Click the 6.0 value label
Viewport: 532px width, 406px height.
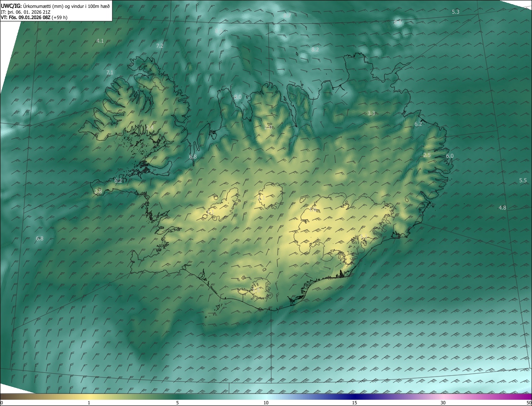(x=450, y=156)
